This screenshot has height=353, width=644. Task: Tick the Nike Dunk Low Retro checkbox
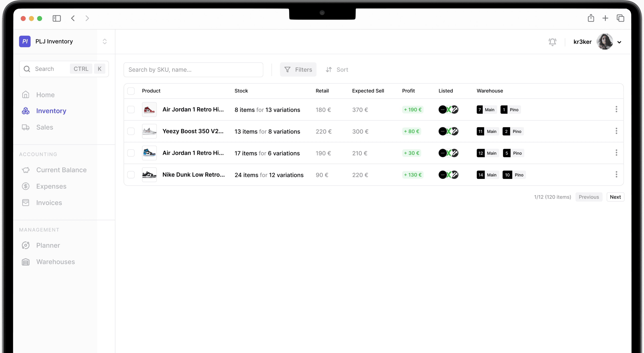coord(131,175)
